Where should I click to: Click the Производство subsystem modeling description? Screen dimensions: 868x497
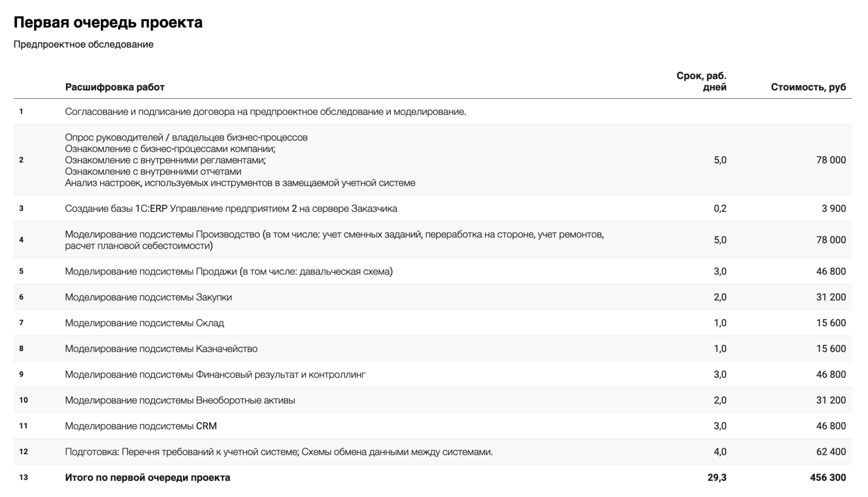pos(334,240)
